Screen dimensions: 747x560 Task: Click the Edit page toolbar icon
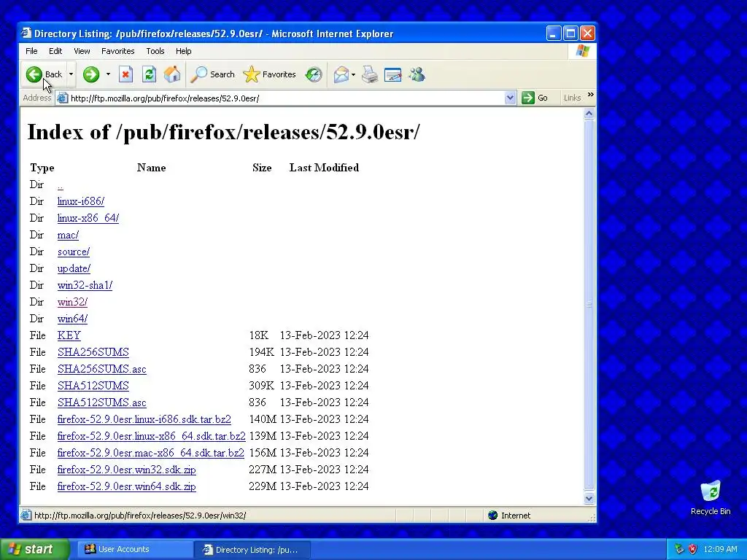click(393, 74)
